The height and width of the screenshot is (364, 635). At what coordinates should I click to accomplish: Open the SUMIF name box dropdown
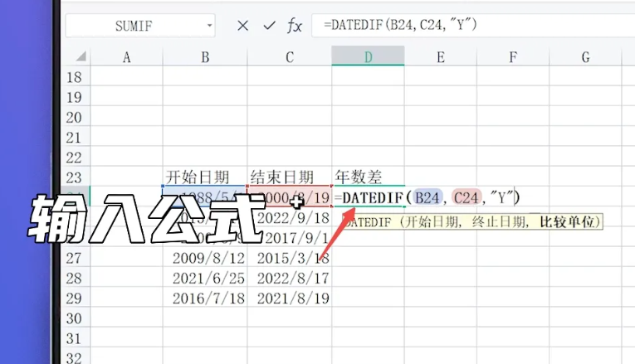tap(209, 26)
